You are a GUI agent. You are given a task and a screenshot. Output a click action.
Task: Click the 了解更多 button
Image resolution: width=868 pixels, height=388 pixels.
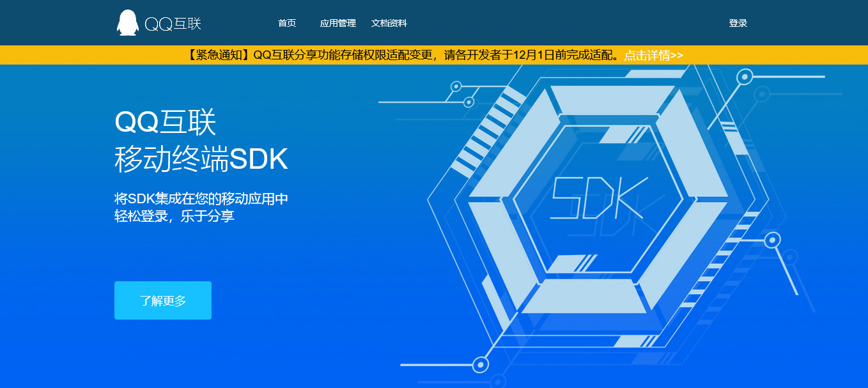pos(163,300)
